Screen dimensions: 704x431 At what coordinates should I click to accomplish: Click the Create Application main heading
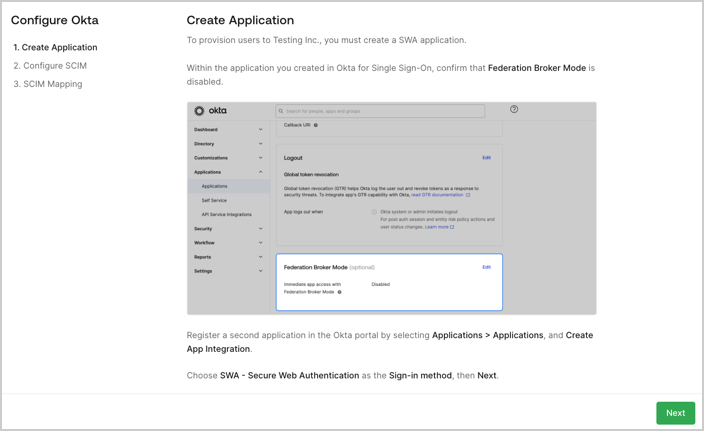tap(240, 20)
